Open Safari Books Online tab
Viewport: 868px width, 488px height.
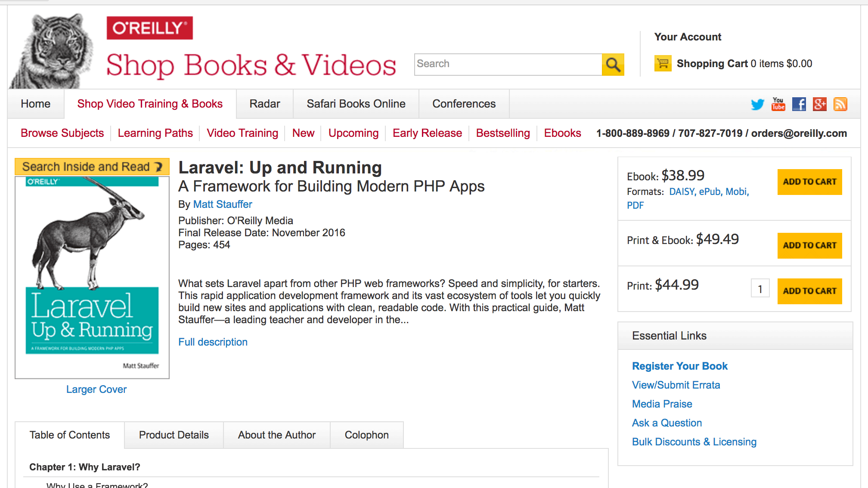356,104
